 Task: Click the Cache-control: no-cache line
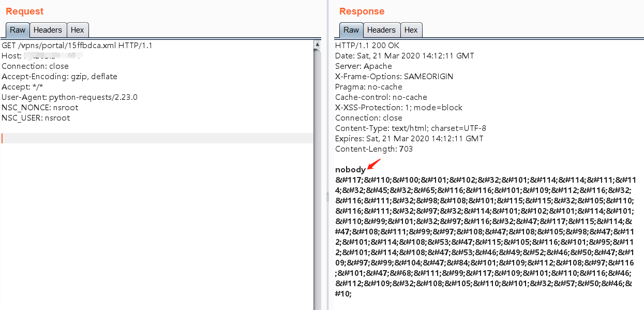(381, 97)
